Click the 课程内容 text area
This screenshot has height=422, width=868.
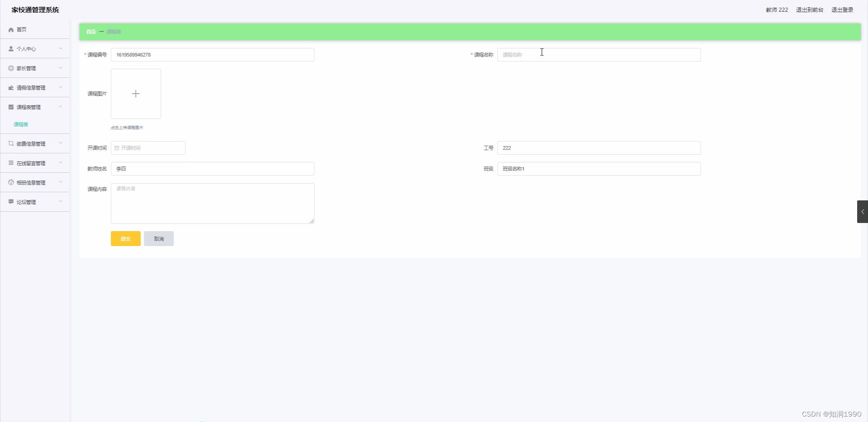click(212, 203)
